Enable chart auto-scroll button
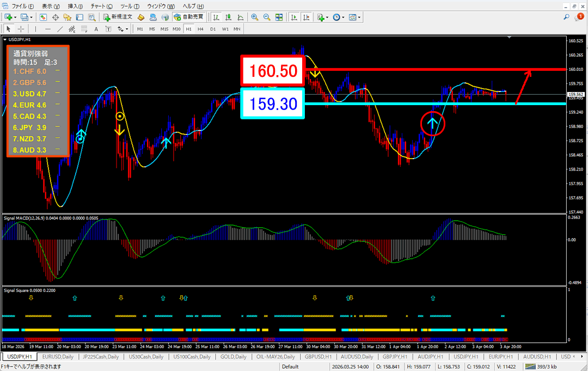Screen dimensions: 588x371 pyautogui.click(x=294, y=17)
